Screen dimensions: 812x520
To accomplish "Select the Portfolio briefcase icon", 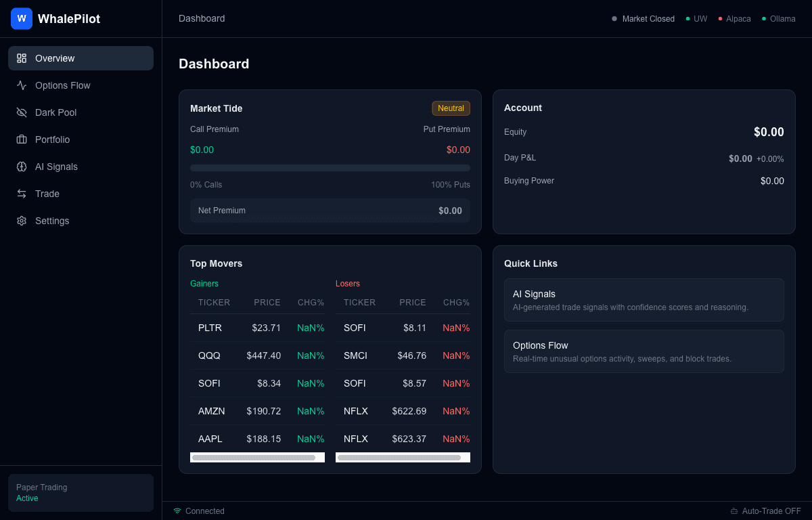I will click(21, 139).
